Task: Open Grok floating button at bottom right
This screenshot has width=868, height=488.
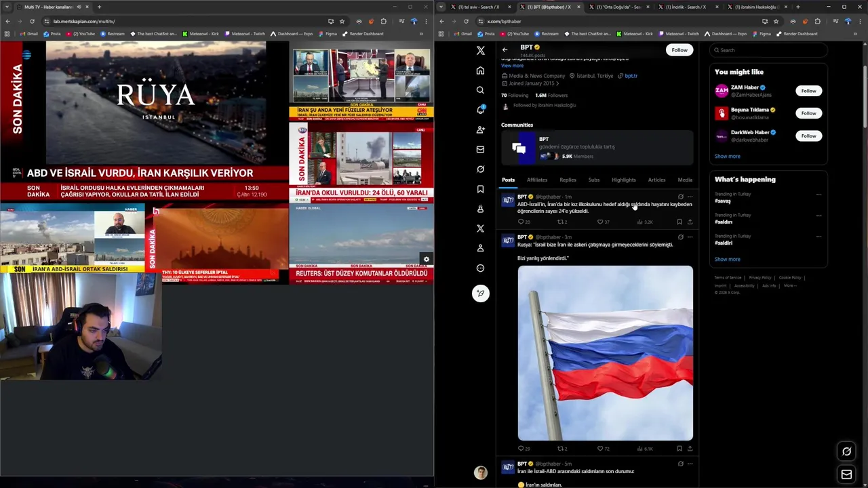Action: pos(846,451)
